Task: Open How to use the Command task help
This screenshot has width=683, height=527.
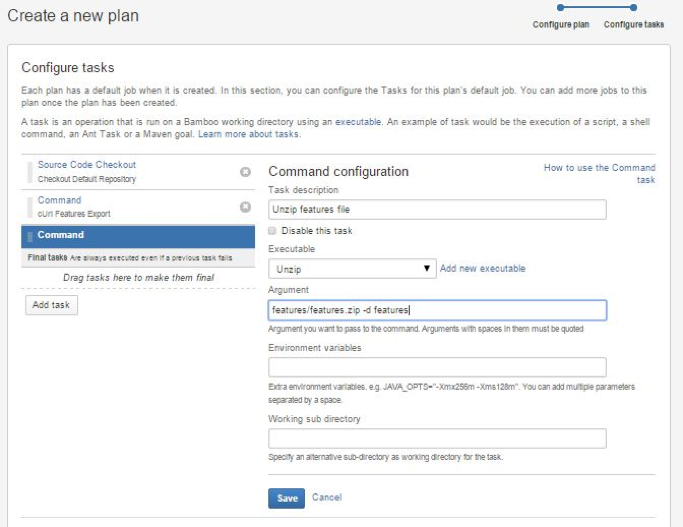Action: pos(600,173)
